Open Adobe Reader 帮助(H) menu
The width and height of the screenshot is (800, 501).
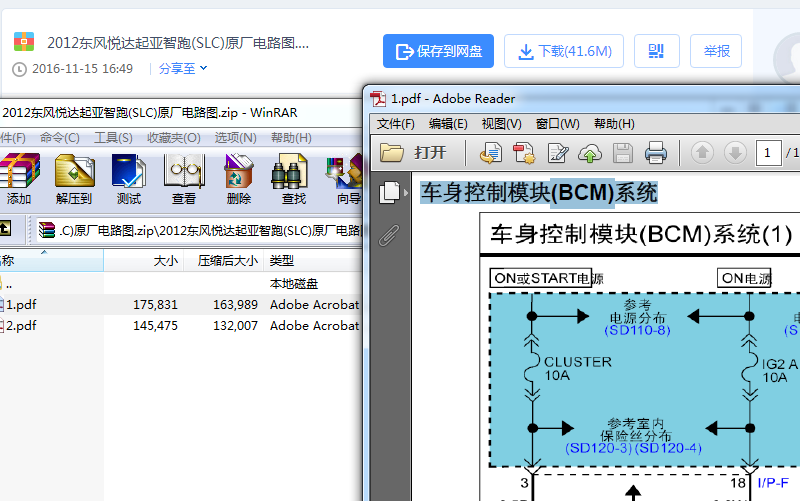point(614,124)
